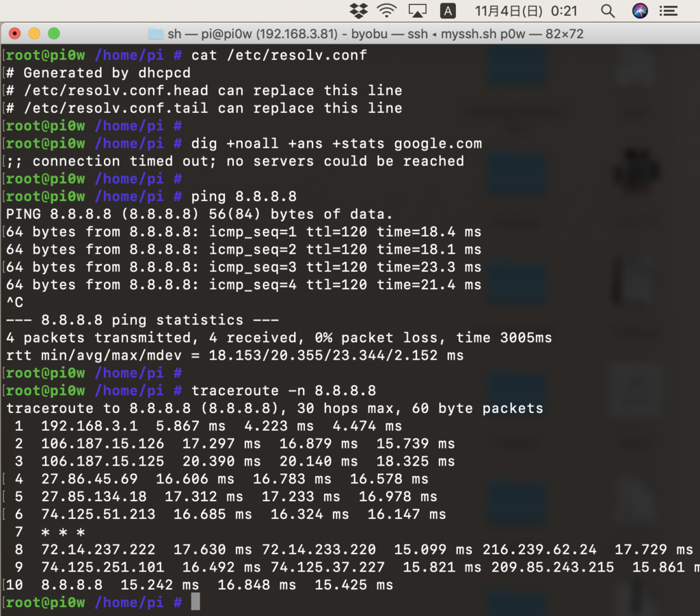Viewport: 700px width, 616px height.
Task: Click the resolv.conf.tail comment line
Action: tap(204, 109)
